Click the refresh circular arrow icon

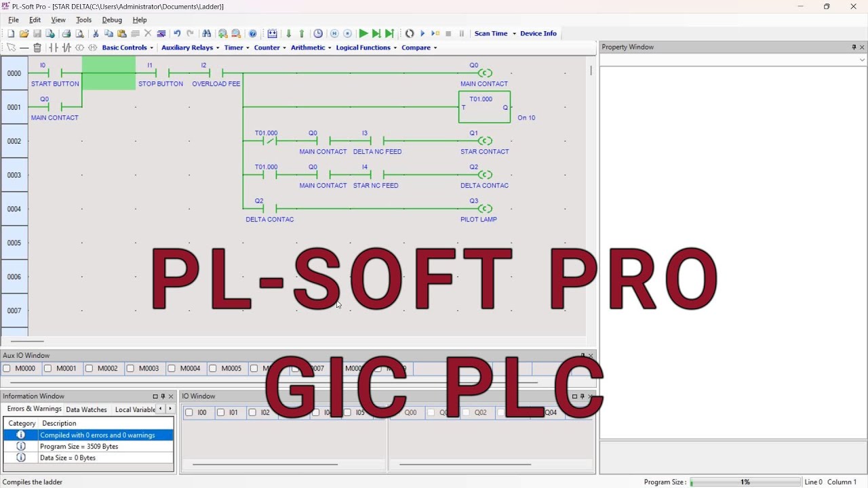pyautogui.click(x=410, y=33)
